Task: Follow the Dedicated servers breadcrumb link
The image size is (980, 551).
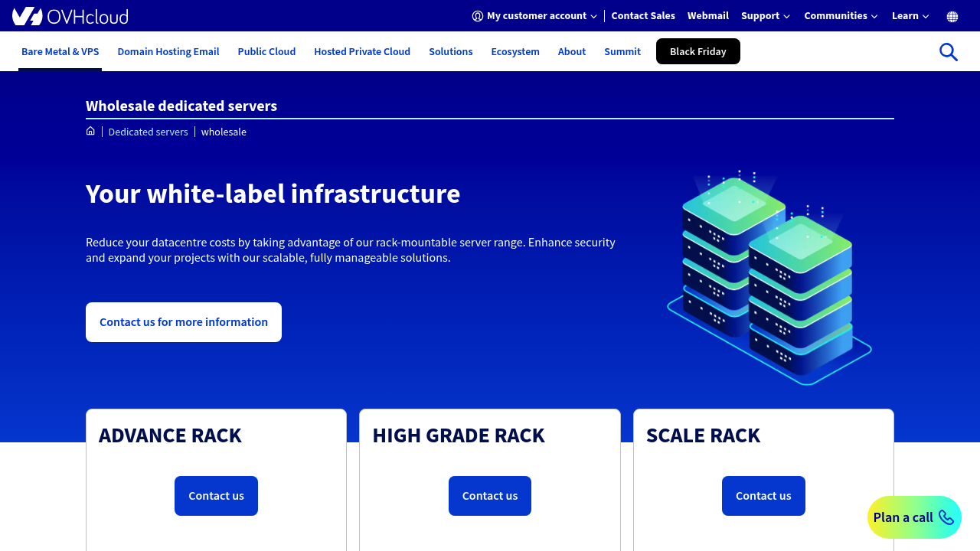Action: click(148, 132)
